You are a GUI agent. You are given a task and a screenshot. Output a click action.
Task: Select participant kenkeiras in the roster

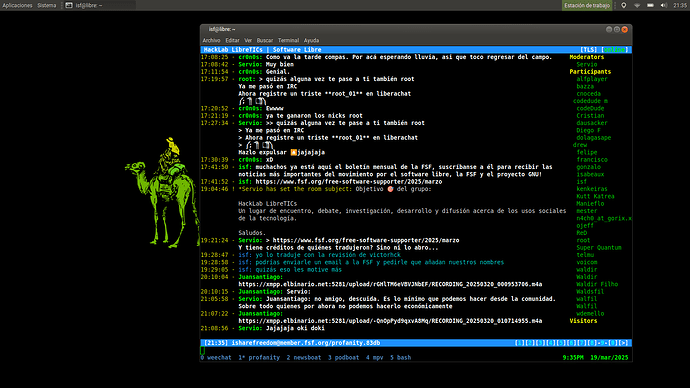[592, 189]
